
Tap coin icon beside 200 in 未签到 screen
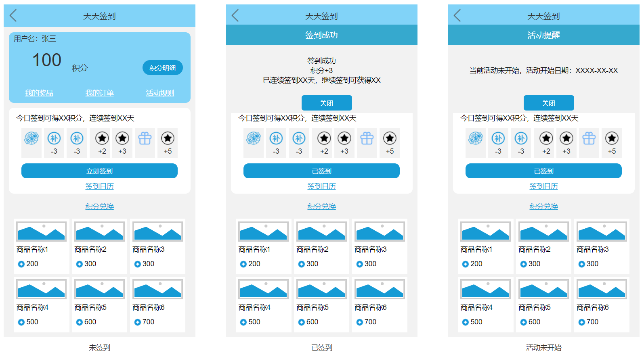21,264
